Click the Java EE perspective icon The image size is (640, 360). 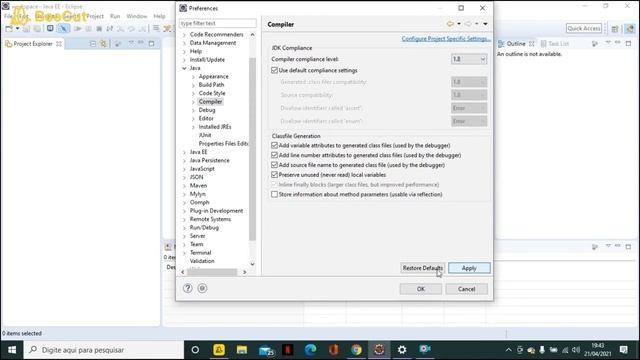(630, 29)
